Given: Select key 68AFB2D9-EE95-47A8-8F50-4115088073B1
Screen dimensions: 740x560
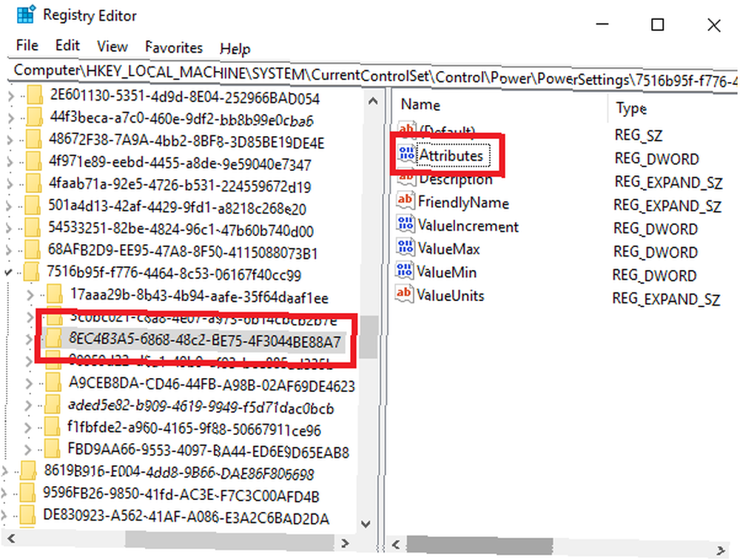Looking at the screenshot, I should 183,252.
